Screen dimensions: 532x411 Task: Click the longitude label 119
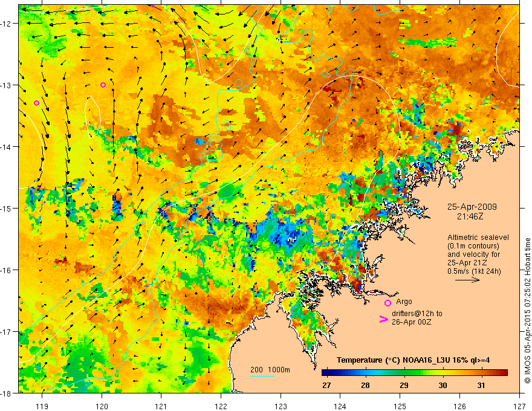[x=42, y=406]
